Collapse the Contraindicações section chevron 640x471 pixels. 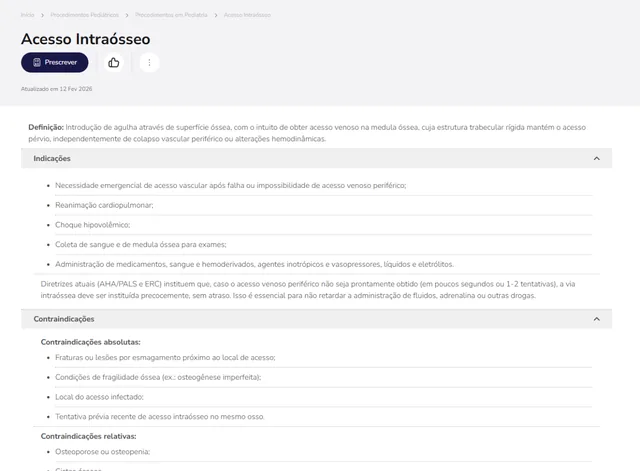[x=597, y=319]
